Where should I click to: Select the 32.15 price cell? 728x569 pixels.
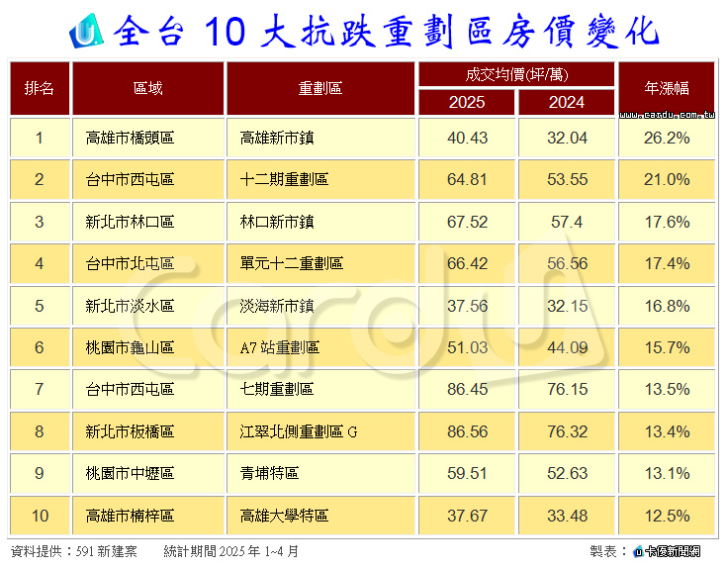(x=567, y=306)
